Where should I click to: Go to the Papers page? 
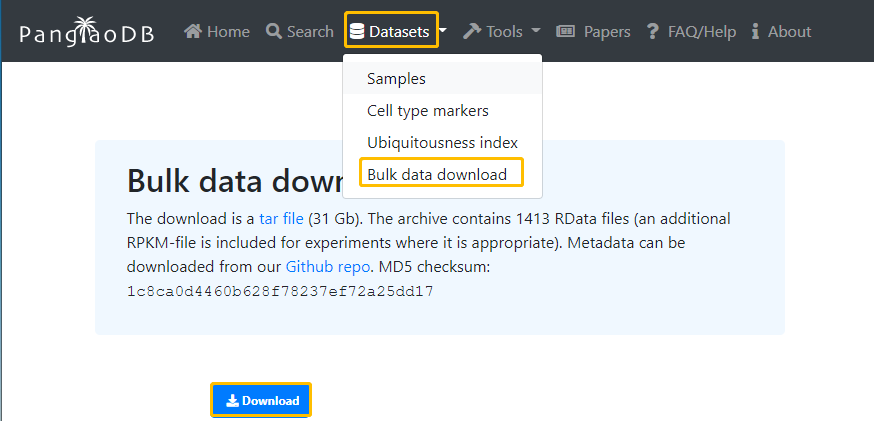[607, 32]
